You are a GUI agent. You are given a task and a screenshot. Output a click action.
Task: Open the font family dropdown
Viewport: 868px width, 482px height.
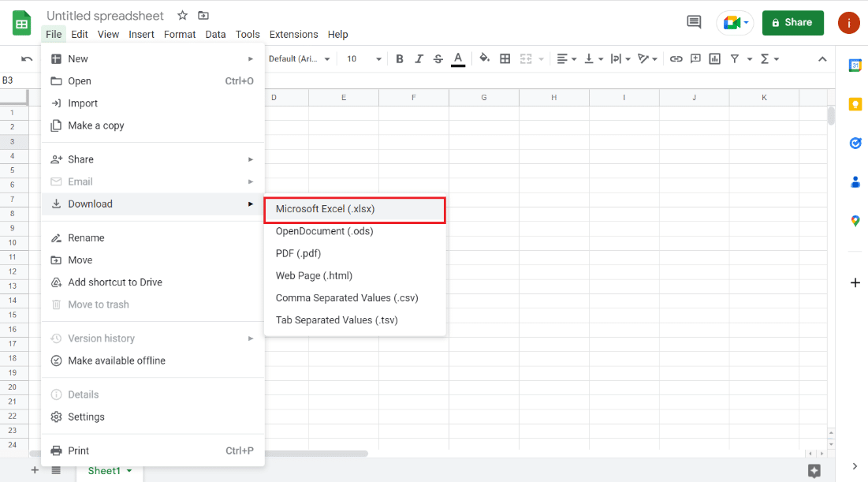pyautogui.click(x=300, y=58)
